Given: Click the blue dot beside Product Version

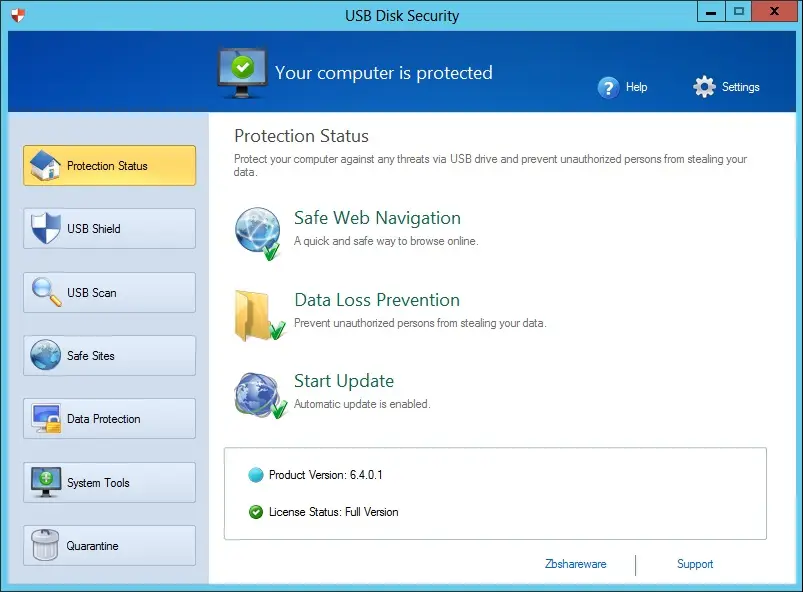Looking at the screenshot, I should pos(256,475).
